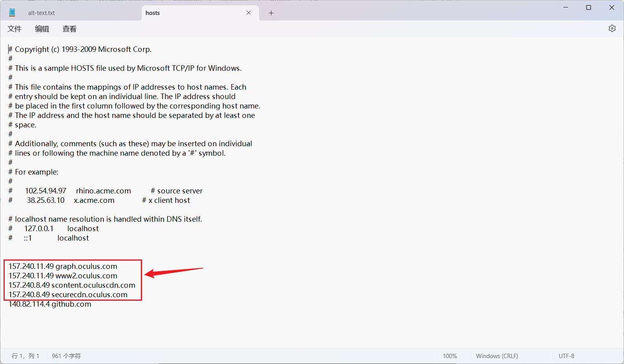Open the 编辑 menu
This screenshot has height=364, width=624.
point(42,29)
